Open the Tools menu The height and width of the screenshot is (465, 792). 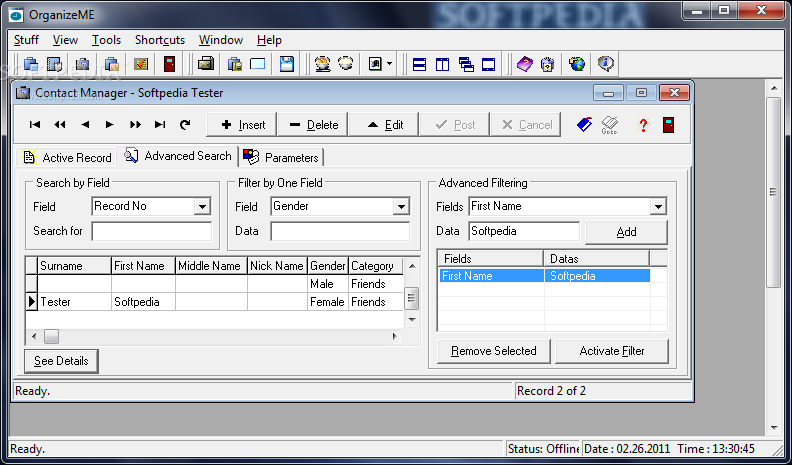tap(106, 40)
